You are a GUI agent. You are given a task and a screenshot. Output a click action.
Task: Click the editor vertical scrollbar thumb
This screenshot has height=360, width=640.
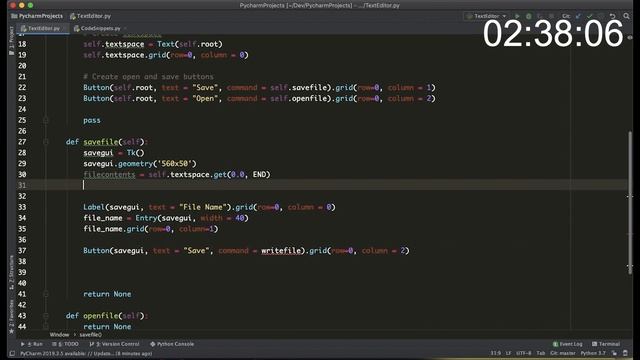630,202
